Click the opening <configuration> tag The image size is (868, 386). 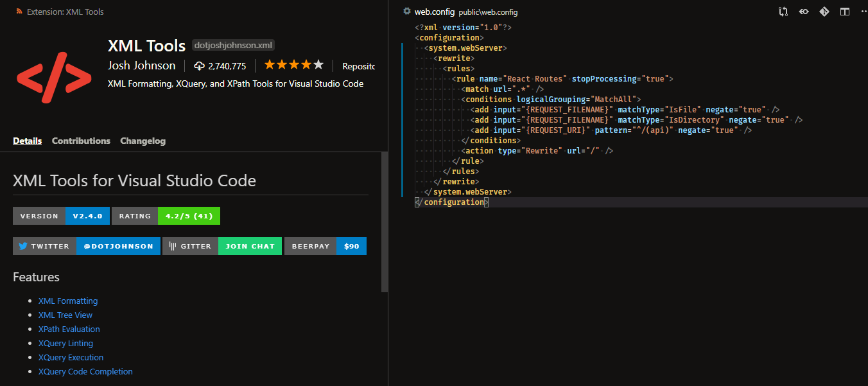point(449,37)
